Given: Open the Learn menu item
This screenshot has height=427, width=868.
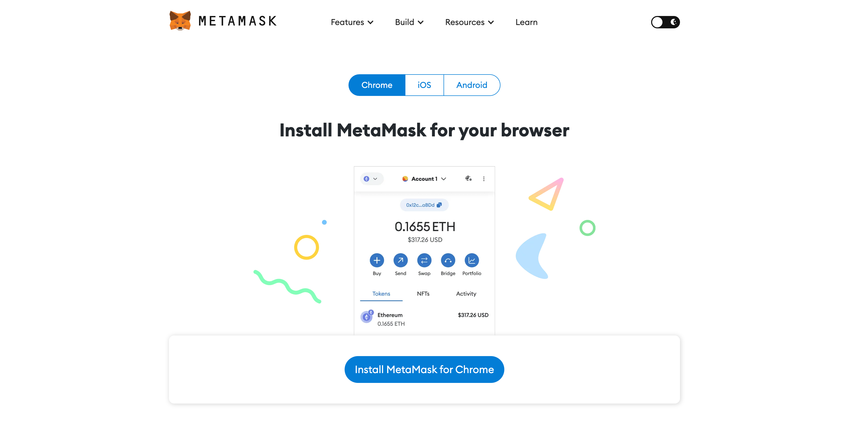Looking at the screenshot, I should tap(526, 22).
